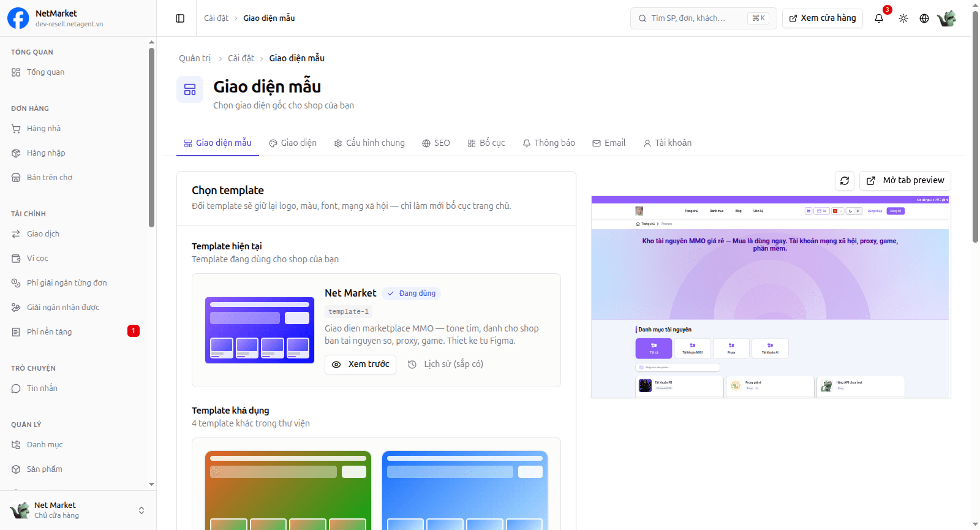This screenshot has width=980, height=530.
Task: Open Ví cọc wallet icon in sidebar
Action: point(16,259)
